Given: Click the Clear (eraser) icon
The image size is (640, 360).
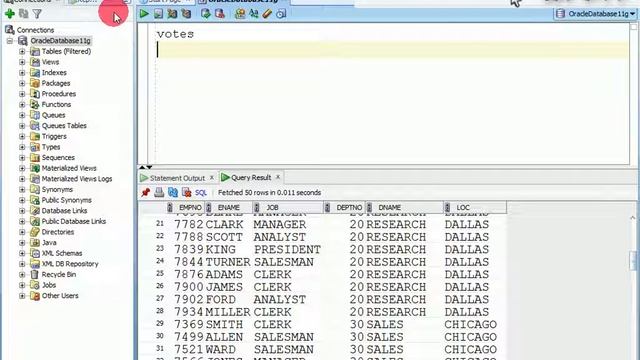Looking at the screenshot, I should [x=267, y=14].
